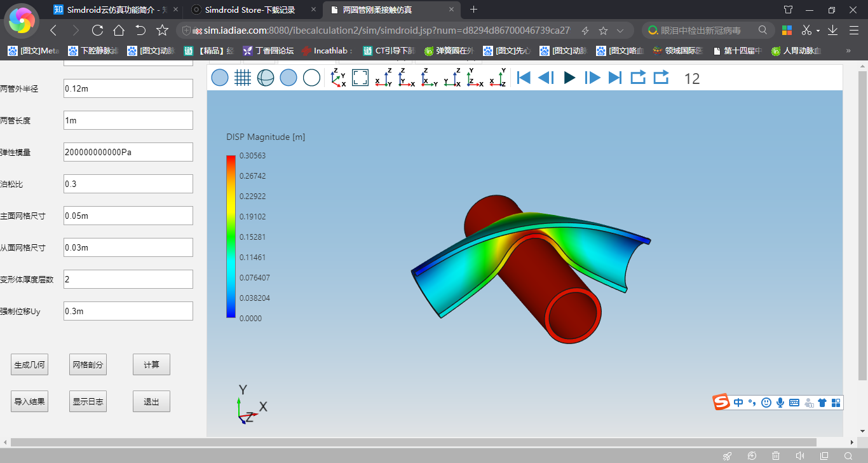The height and width of the screenshot is (463, 868).
Task: Open dropdown arrow beside scissors tool
Action: point(818,31)
